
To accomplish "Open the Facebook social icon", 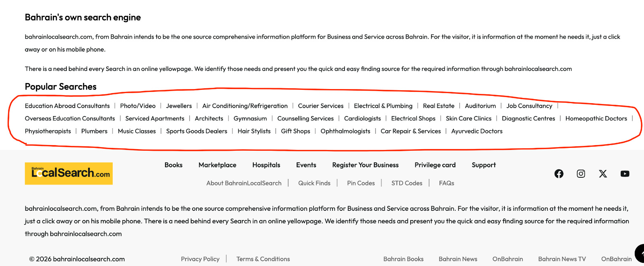I will [559, 174].
